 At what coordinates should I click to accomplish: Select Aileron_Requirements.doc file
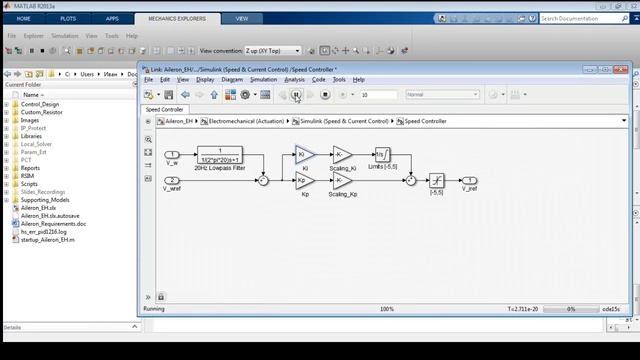pos(53,224)
